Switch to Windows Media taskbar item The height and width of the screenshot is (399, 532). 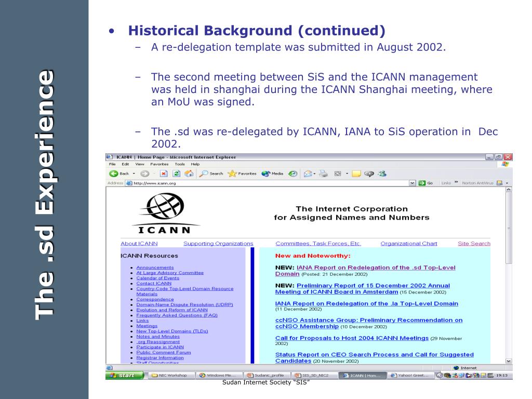[x=219, y=375]
